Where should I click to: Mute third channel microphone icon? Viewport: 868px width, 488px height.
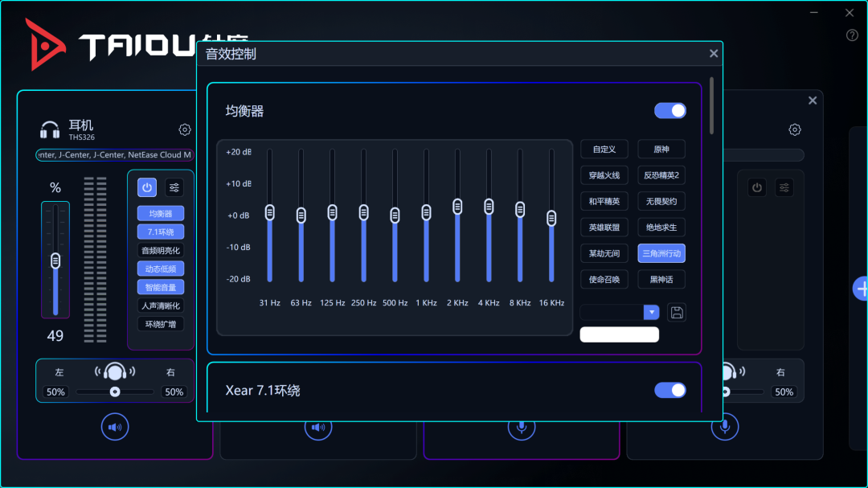tap(521, 428)
